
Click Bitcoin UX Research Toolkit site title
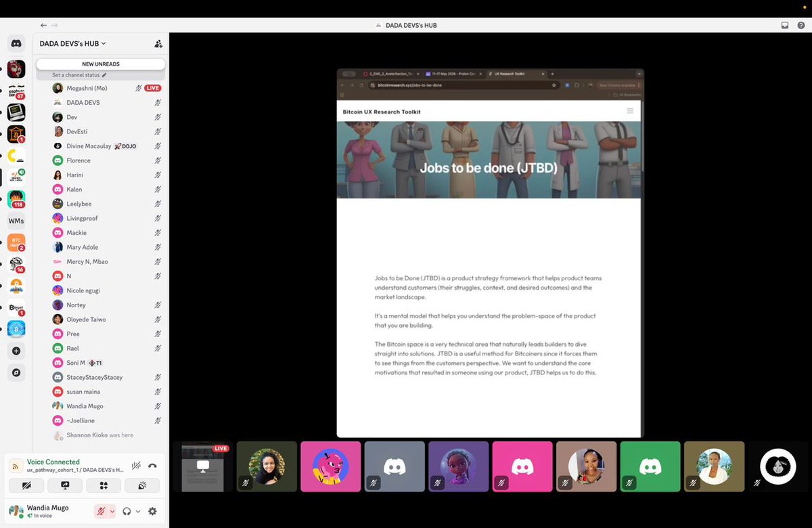tap(382, 112)
